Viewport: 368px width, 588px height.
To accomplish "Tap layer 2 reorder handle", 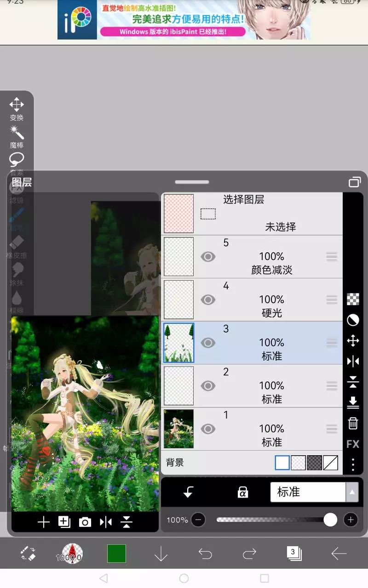I will click(332, 386).
